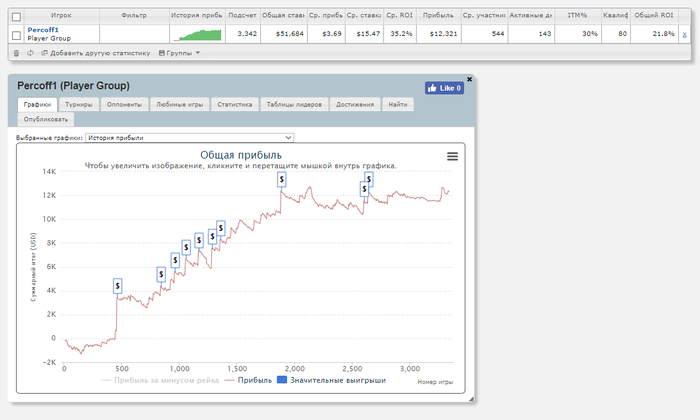The image size is (700, 420).
Task: Click the trash delete icon below table
Action: click(17, 53)
